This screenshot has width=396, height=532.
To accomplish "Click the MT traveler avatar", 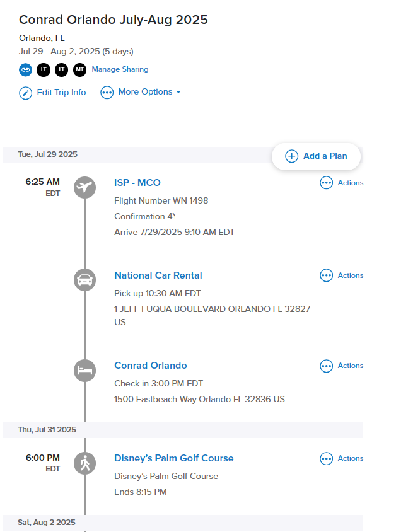I will coord(80,69).
